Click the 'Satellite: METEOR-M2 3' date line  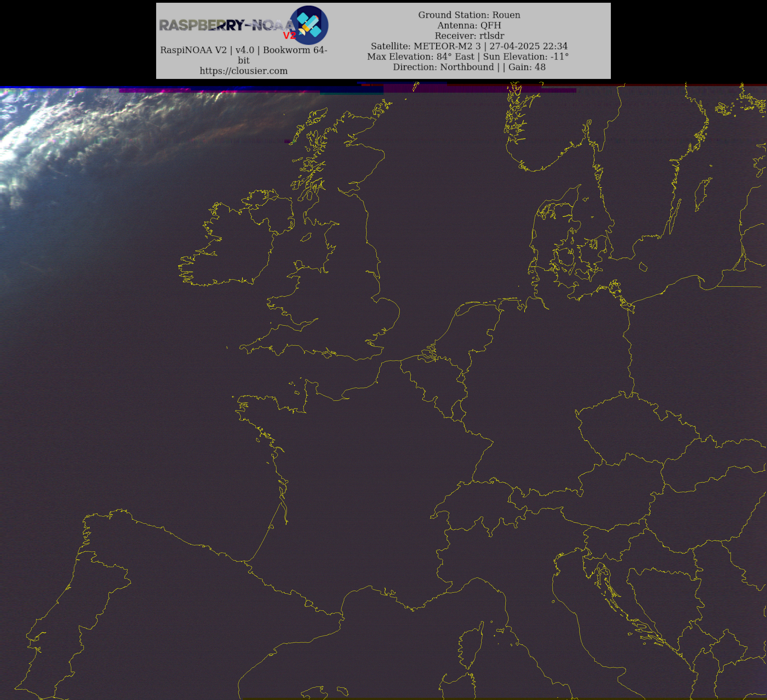[x=469, y=46]
